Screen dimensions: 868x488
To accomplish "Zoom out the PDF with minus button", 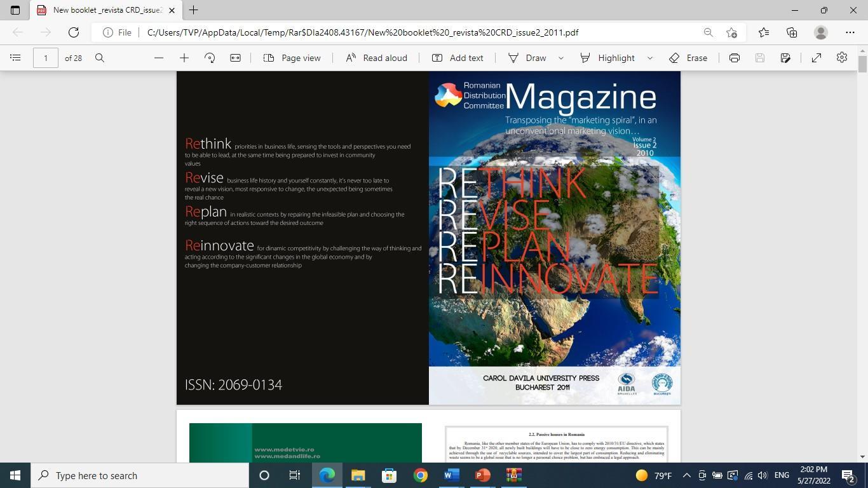I will [159, 58].
